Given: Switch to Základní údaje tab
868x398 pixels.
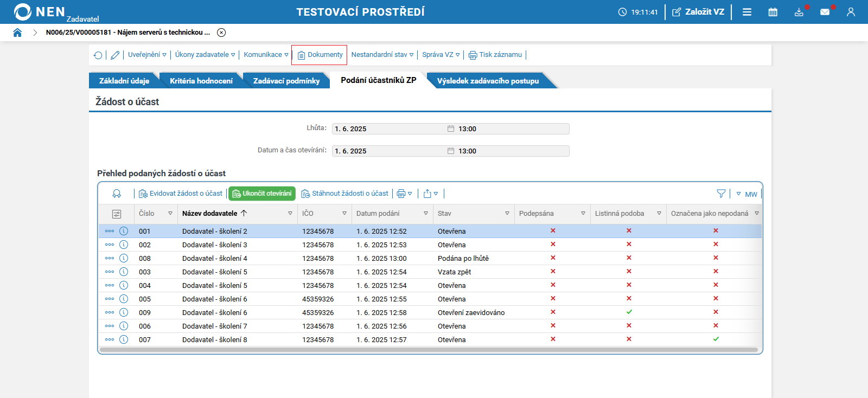Looking at the screenshot, I should coord(124,81).
